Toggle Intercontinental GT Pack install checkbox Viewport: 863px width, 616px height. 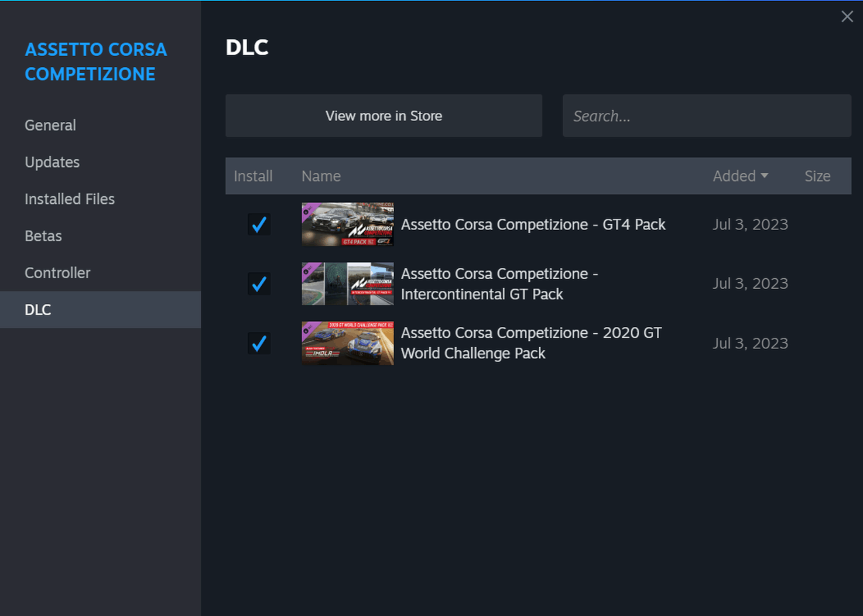click(259, 284)
